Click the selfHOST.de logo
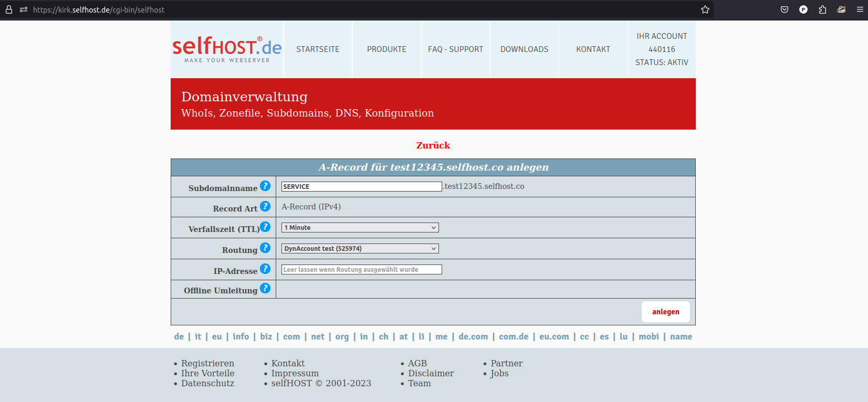Viewport: 868px width, 402px height. tap(227, 49)
